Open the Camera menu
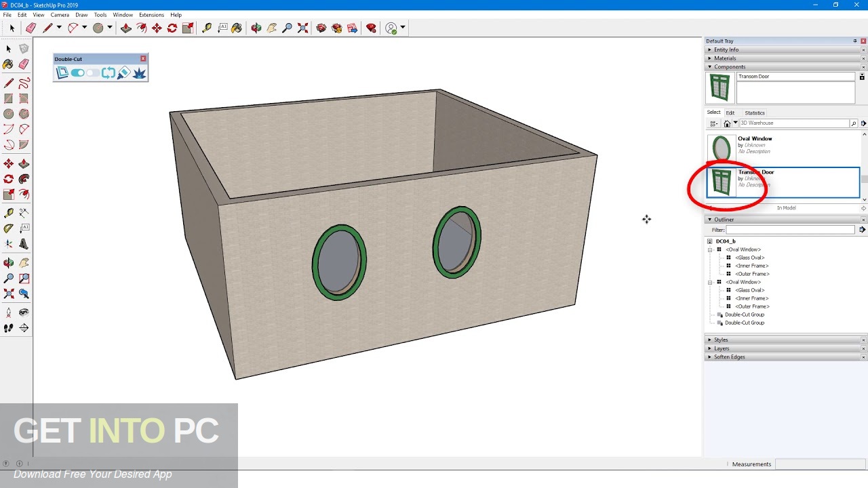Viewport: 868px width, 488px height. click(60, 14)
